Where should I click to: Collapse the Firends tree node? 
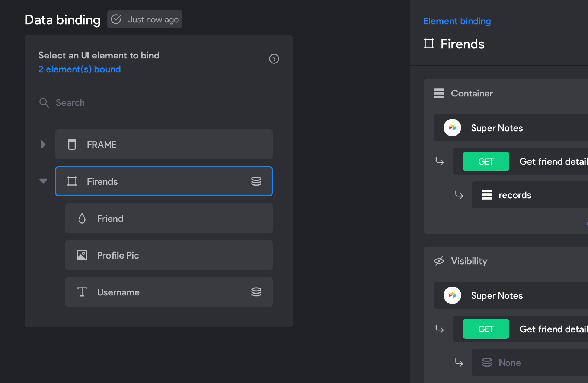[43, 181]
